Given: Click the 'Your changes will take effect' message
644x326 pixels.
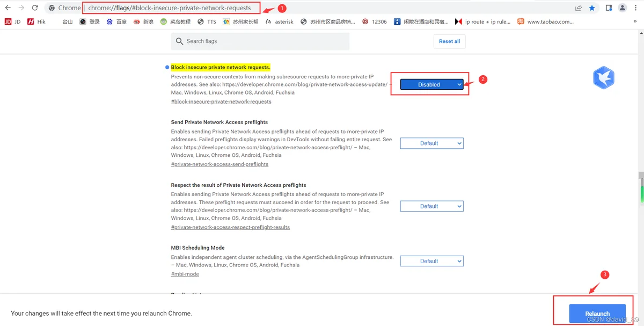Looking at the screenshot, I should [101, 313].
